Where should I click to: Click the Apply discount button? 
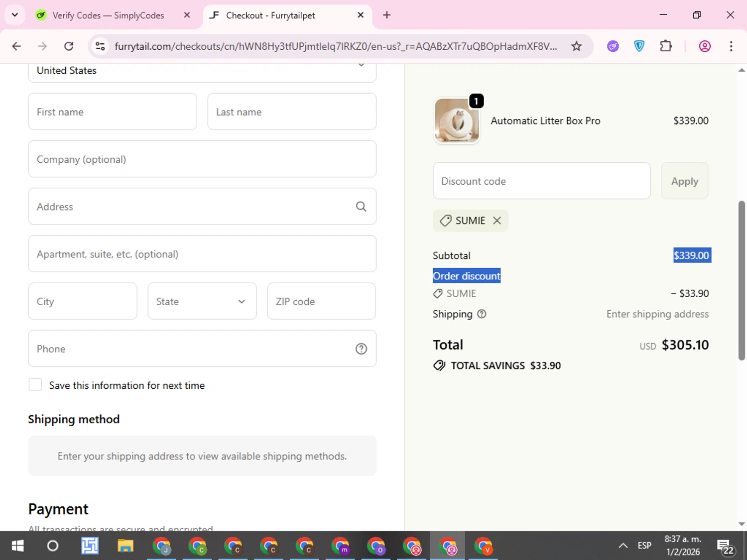point(685,181)
